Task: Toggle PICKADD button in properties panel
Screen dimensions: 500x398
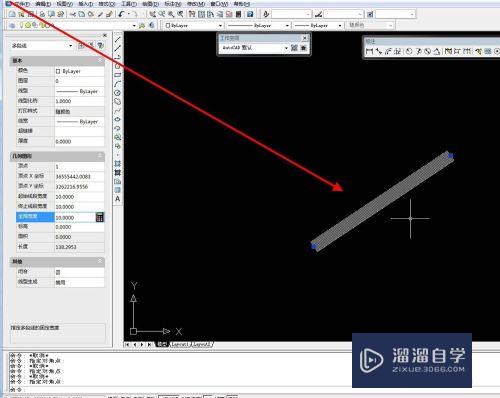Action: 81,46
